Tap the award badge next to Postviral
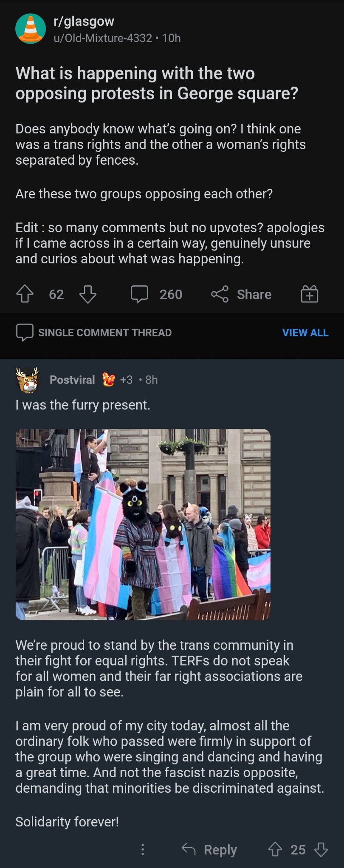 pos(109,380)
